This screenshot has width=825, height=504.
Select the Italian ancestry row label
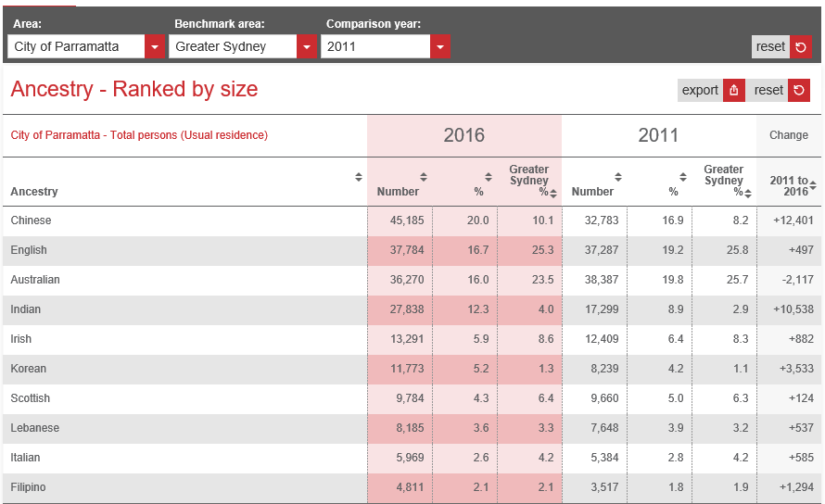coord(25,458)
